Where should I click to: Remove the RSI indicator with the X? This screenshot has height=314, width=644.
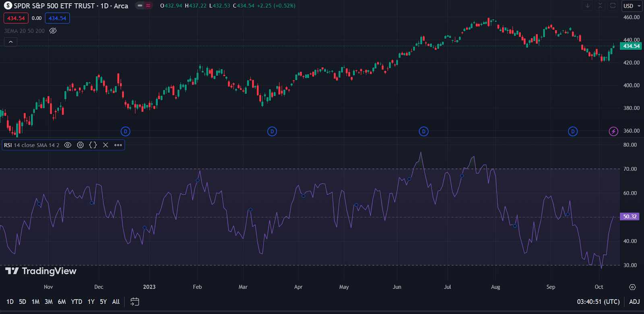tap(105, 145)
